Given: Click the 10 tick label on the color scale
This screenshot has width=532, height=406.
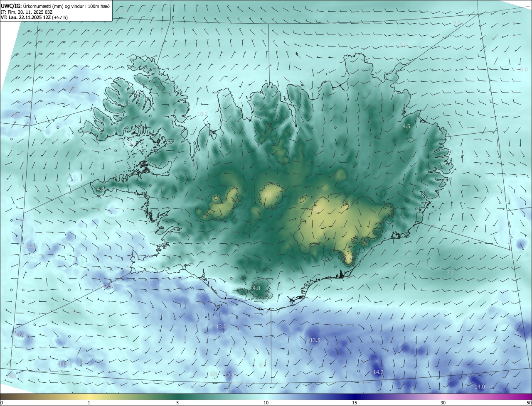Looking at the screenshot, I should point(266,403).
